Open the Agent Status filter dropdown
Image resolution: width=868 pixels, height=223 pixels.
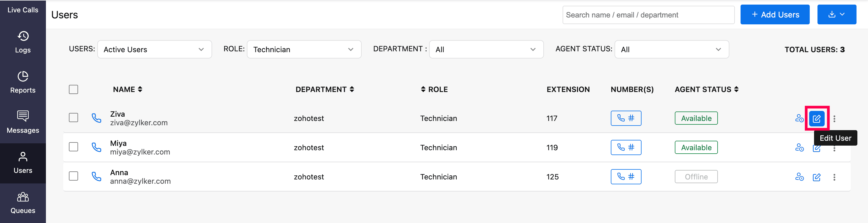click(x=671, y=49)
